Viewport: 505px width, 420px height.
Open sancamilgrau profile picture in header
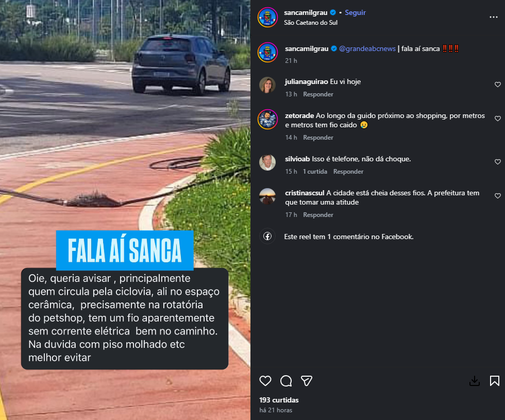click(267, 18)
